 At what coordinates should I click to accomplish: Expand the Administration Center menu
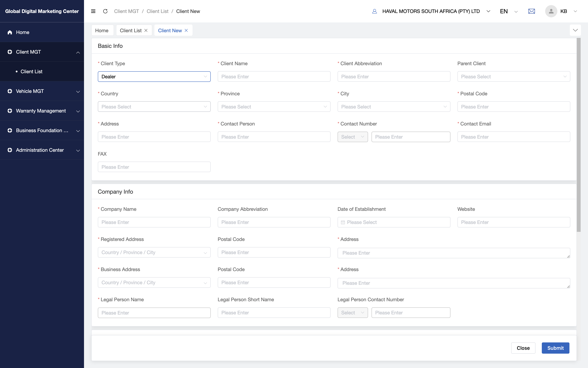point(78,150)
